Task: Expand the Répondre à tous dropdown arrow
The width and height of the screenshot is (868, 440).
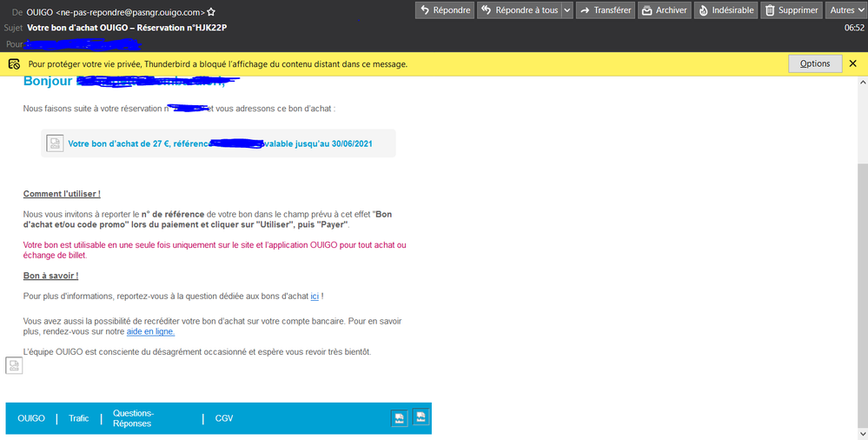Action: tap(567, 10)
